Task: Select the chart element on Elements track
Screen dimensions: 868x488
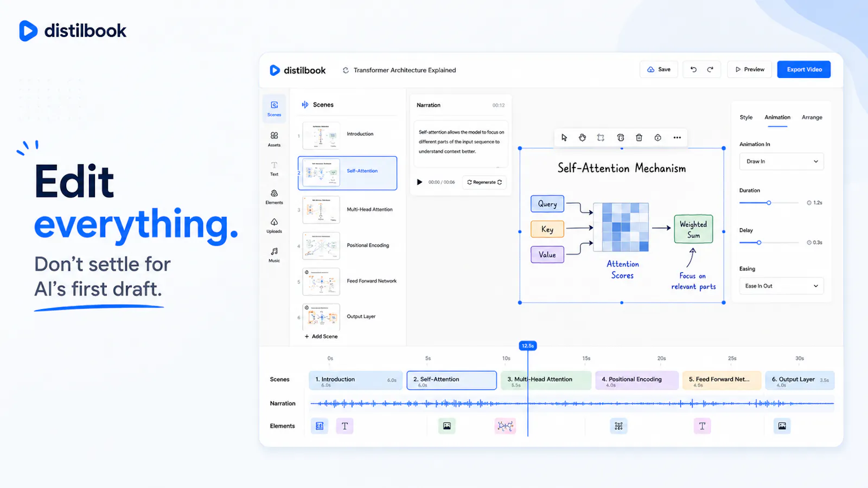Action: point(320,426)
